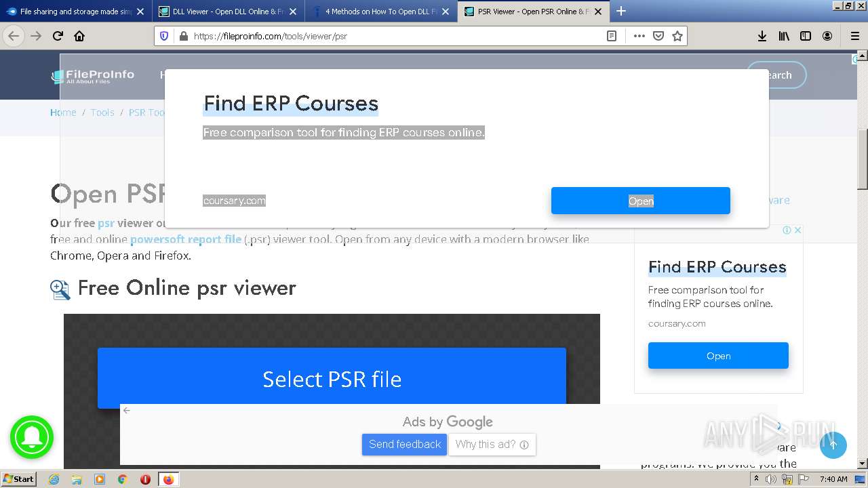Click the taskbar clock 7:40 AM
The height and width of the screenshot is (488, 868).
[x=833, y=479]
